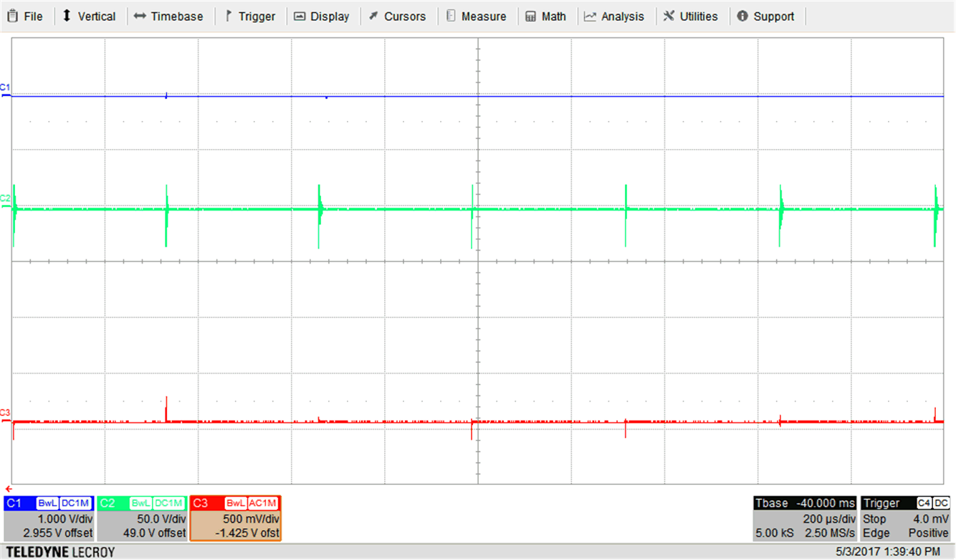Click the Measure ruler icon
This screenshot has width=956, height=560.
pos(451,16)
